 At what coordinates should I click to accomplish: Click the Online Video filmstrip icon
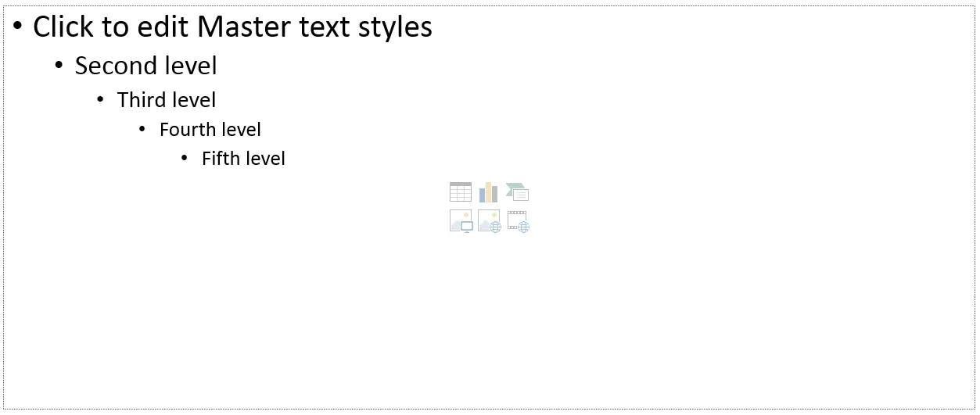[x=518, y=221]
